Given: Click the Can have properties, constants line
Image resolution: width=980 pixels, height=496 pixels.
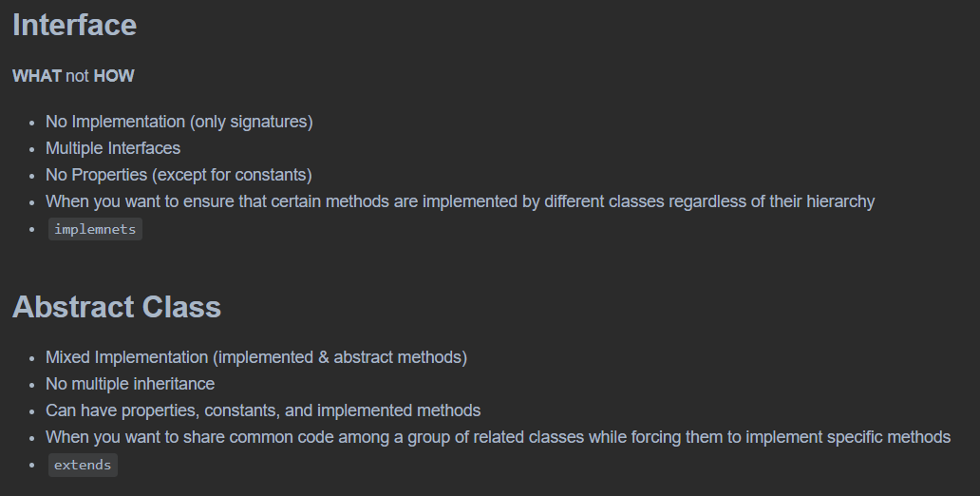Looking at the screenshot, I should (x=263, y=410).
